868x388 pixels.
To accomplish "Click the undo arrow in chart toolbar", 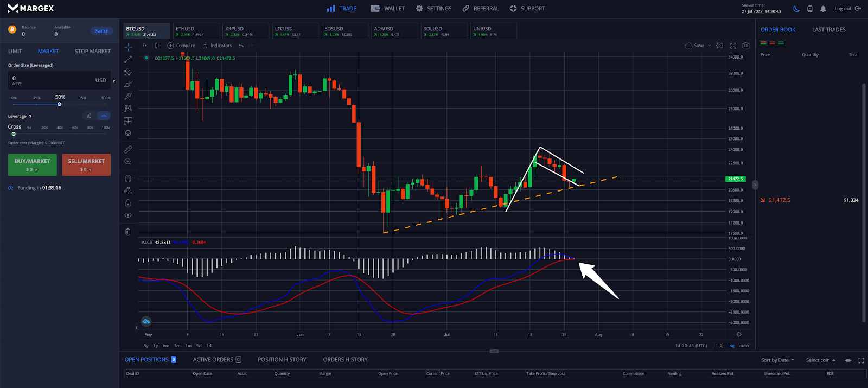I will [241, 46].
